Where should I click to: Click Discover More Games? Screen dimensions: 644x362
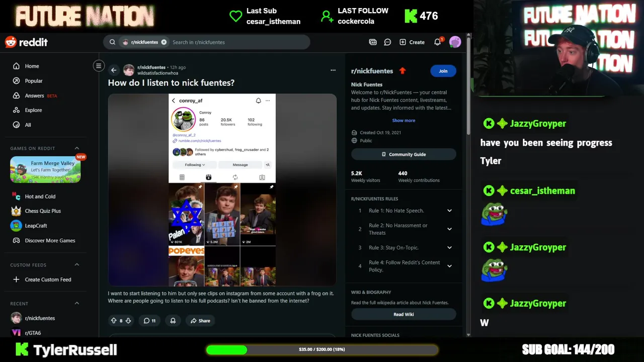(50, 240)
